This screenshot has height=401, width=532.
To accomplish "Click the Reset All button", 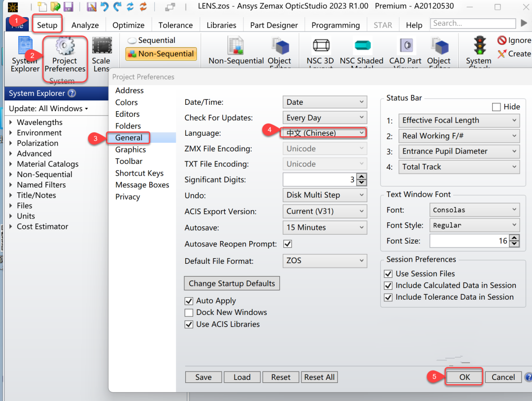I will pyautogui.click(x=320, y=377).
